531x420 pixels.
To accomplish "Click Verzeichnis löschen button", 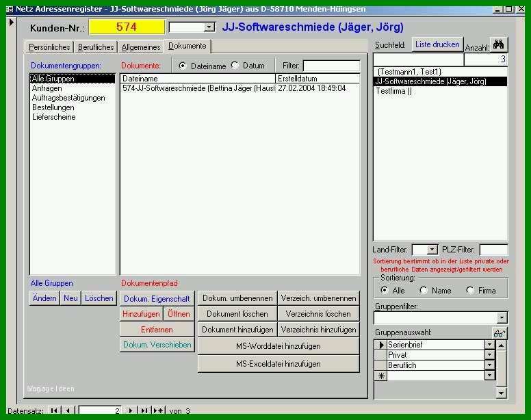I will tap(318, 314).
